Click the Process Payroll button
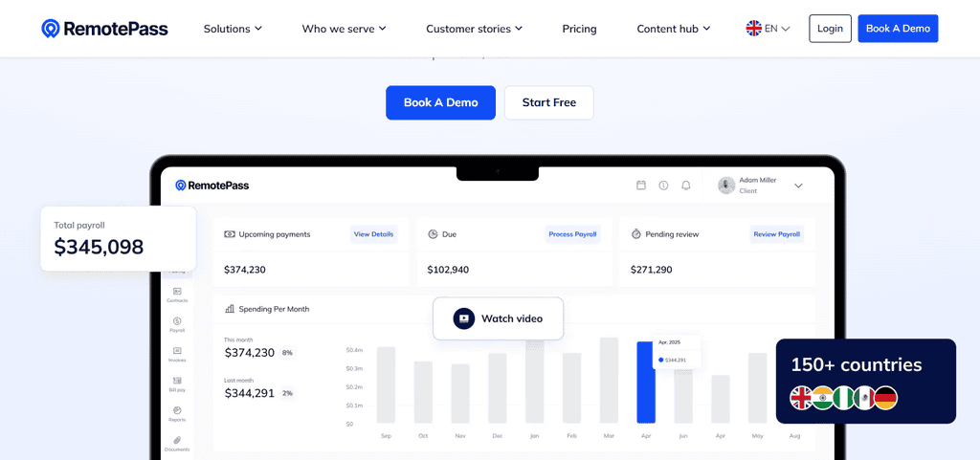980x460 pixels. [572, 234]
